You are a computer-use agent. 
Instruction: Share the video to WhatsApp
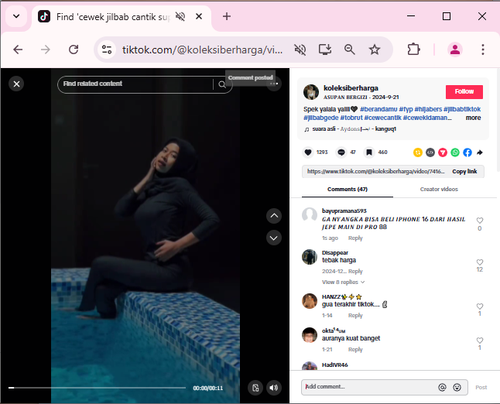point(455,152)
